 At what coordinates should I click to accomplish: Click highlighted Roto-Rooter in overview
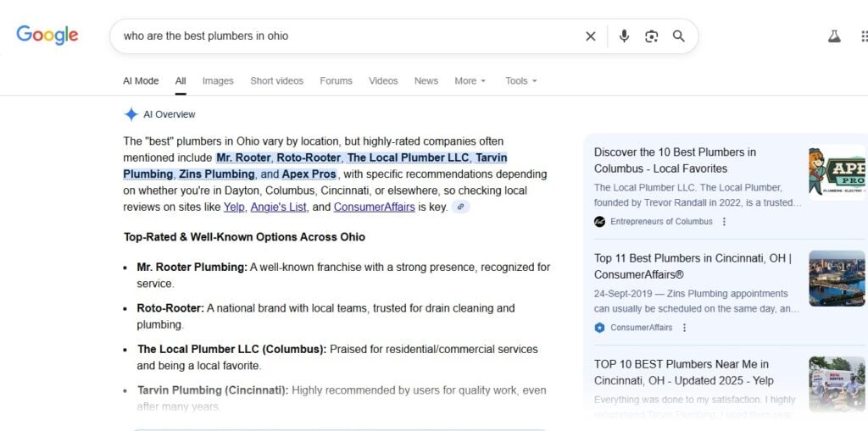(x=309, y=157)
